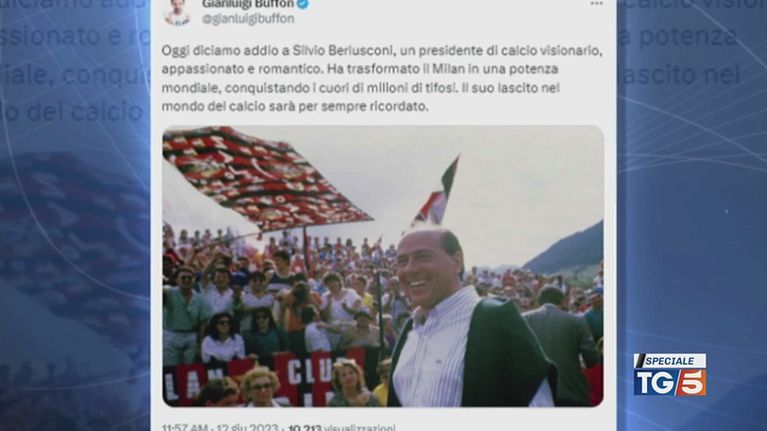Click the word "Milan" in the tweet
767x431 pixels.
[450, 69]
